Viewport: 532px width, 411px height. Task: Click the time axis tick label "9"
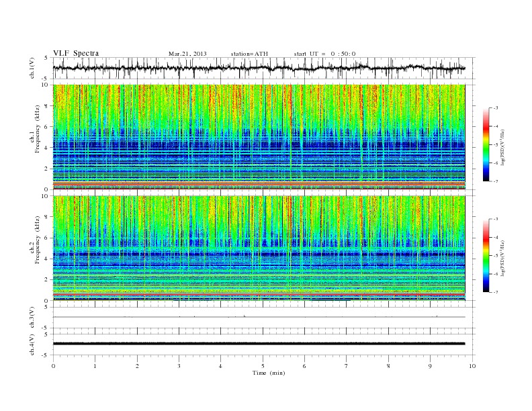coord(430,366)
